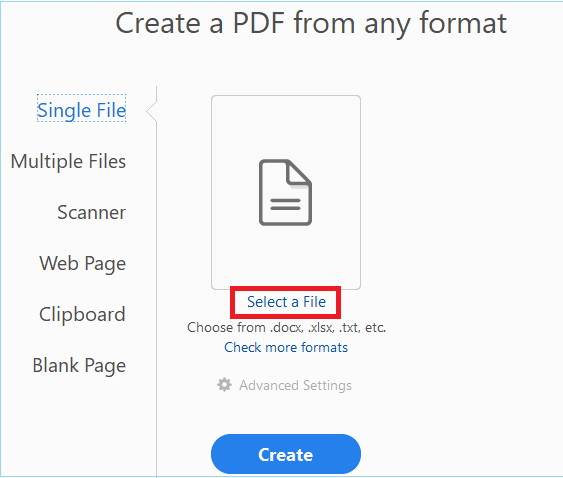The height and width of the screenshot is (478, 563).
Task: Open the Check more formats link
Action: [286, 347]
